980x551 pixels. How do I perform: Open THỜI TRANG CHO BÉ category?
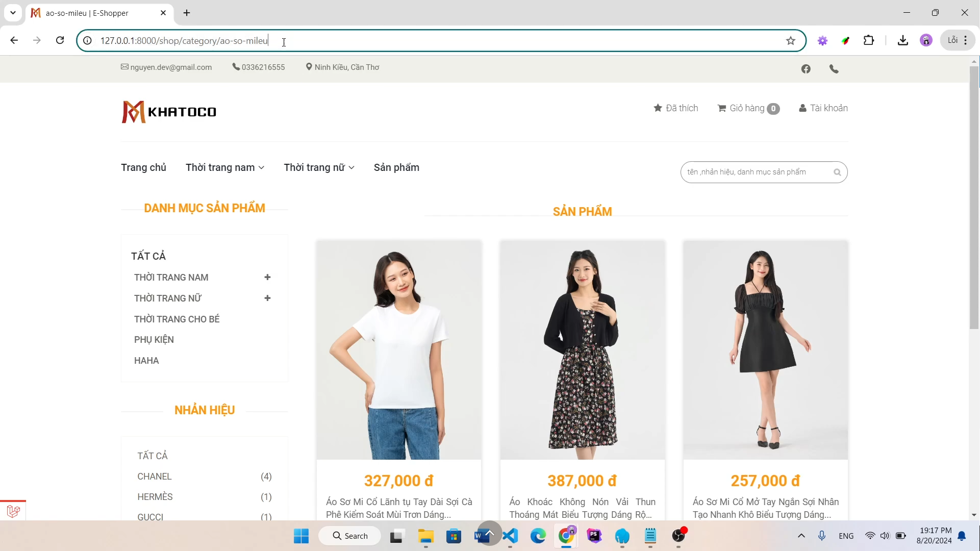tap(177, 319)
